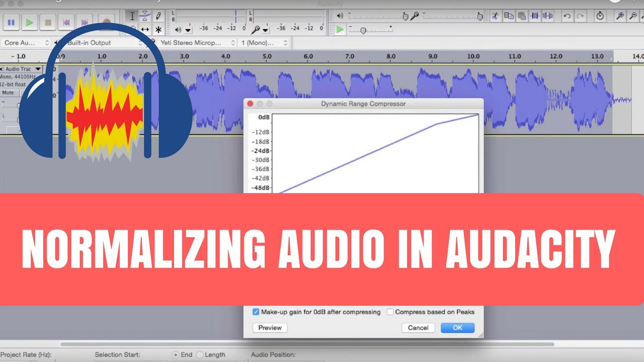Screen dimensions: 644x362
Task: Click the playback meter speaker icon
Action: [x=178, y=30]
